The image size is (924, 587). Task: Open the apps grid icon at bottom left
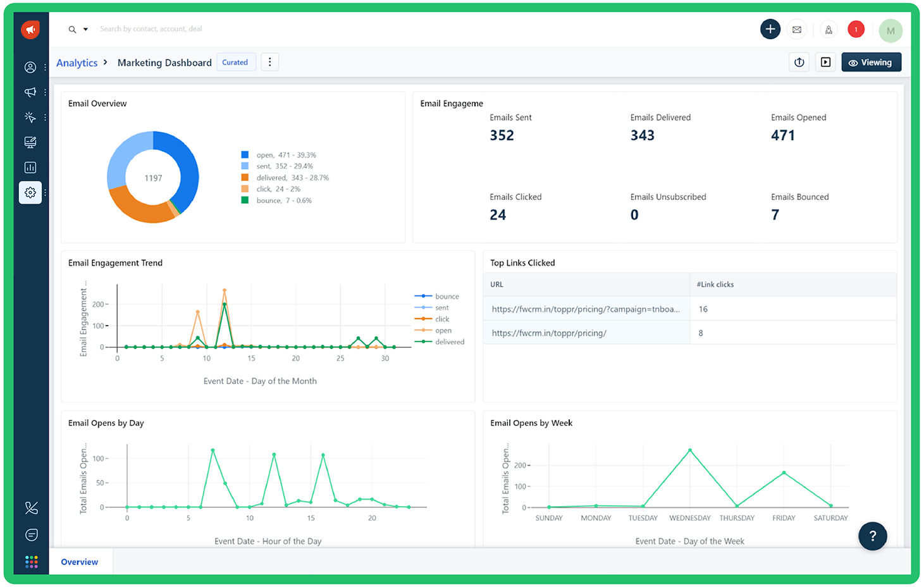(x=30, y=562)
